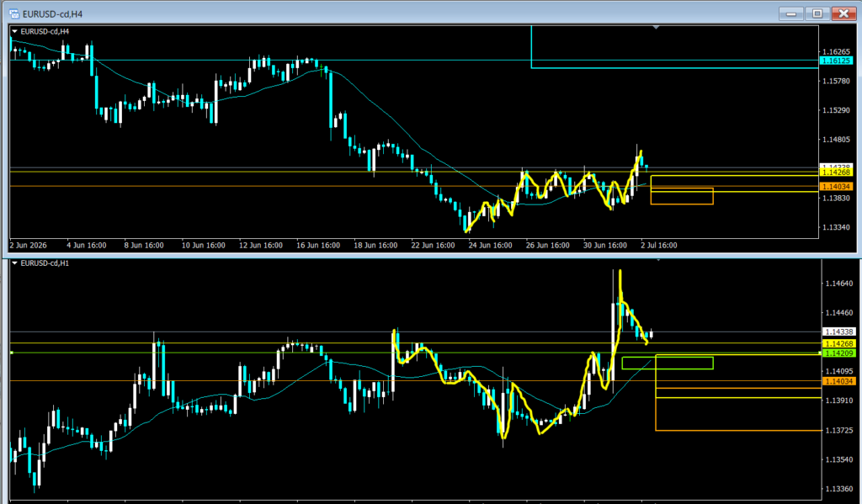Open the H1 chart label dropdown triangle
This screenshot has width=862, height=504.
(15, 263)
